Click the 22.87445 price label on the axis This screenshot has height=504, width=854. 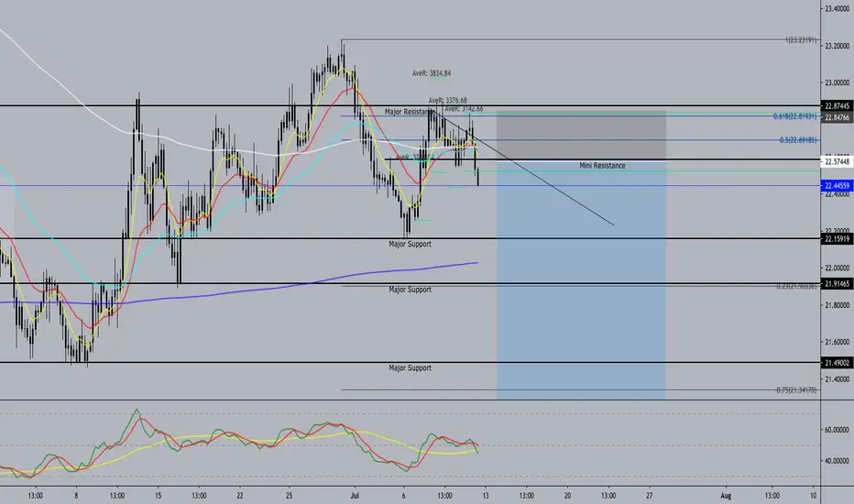[838, 106]
